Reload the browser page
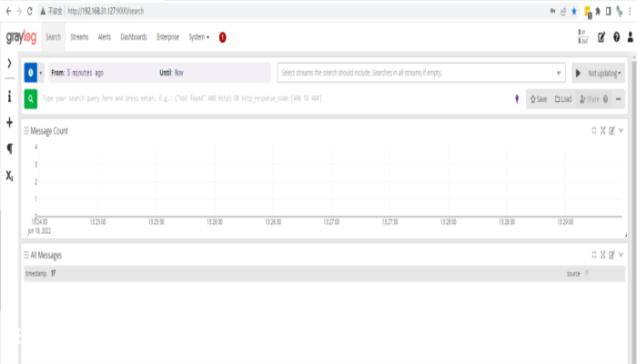637x364 pixels. pyautogui.click(x=30, y=11)
